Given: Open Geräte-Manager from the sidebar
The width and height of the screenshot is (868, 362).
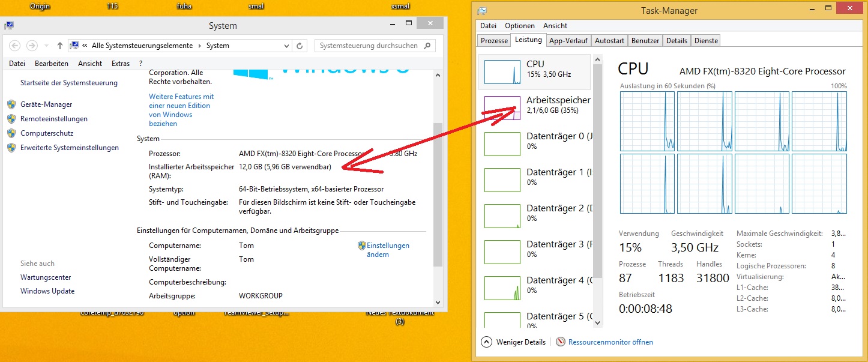Looking at the screenshot, I should click(x=46, y=104).
